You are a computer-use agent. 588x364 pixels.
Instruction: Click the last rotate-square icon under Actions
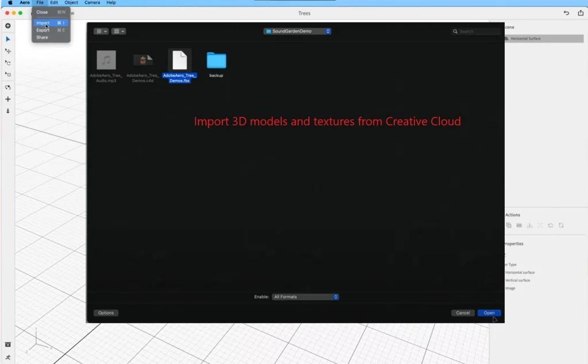coord(561,225)
